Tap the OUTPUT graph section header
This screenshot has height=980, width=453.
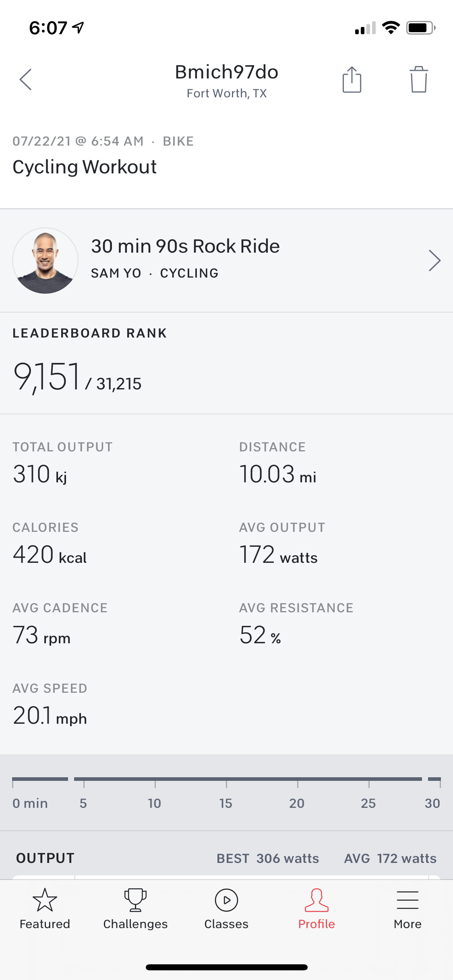tap(45, 858)
